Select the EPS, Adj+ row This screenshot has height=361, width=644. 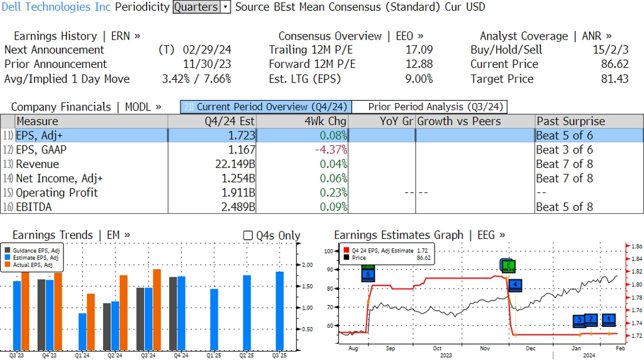coord(321,135)
